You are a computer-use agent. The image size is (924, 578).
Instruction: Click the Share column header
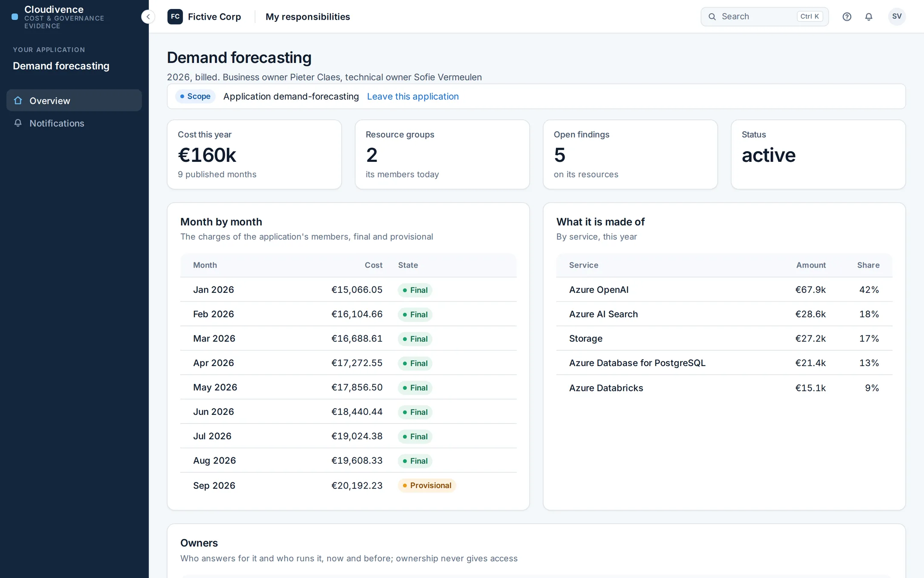868,265
